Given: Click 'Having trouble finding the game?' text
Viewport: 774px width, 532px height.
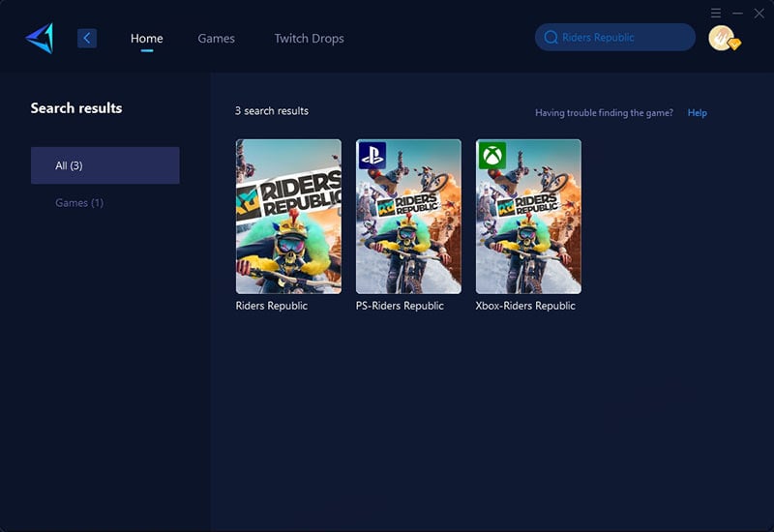Looking at the screenshot, I should click(x=604, y=113).
